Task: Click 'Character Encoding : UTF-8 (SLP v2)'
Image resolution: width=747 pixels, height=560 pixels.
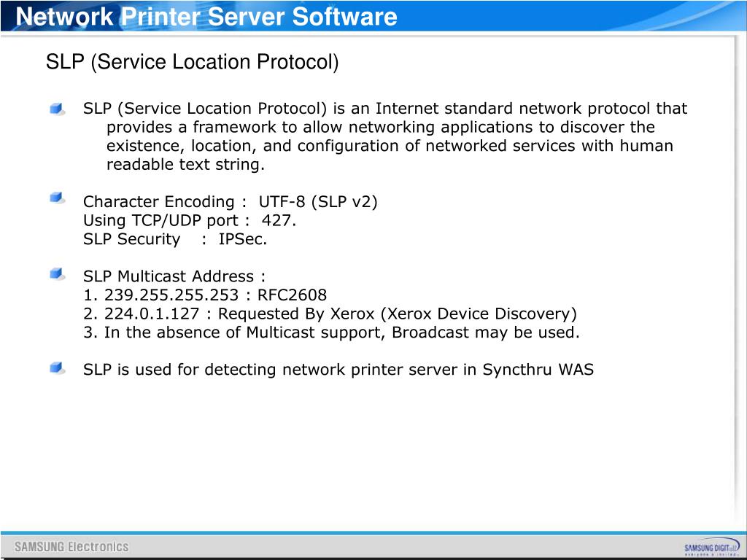Action: (230, 202)
